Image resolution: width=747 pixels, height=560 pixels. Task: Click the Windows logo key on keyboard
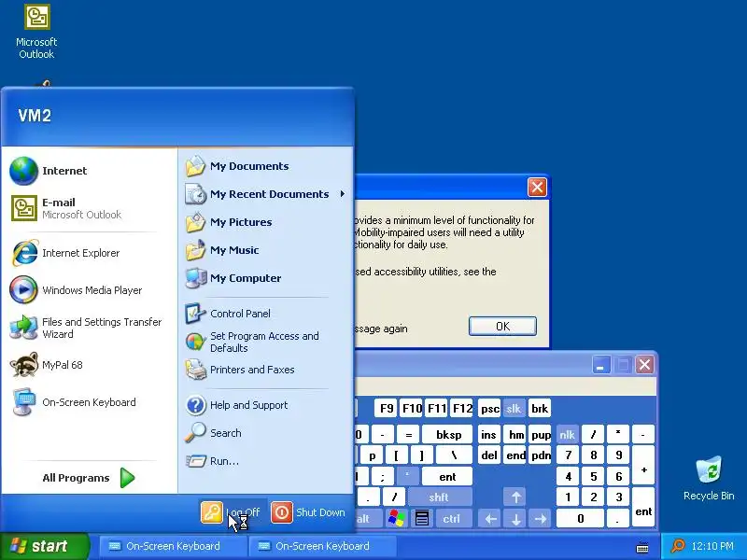click(396, 518)
